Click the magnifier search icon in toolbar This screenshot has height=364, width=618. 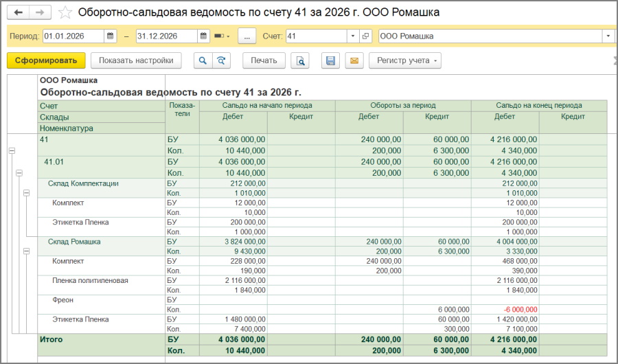203,60
